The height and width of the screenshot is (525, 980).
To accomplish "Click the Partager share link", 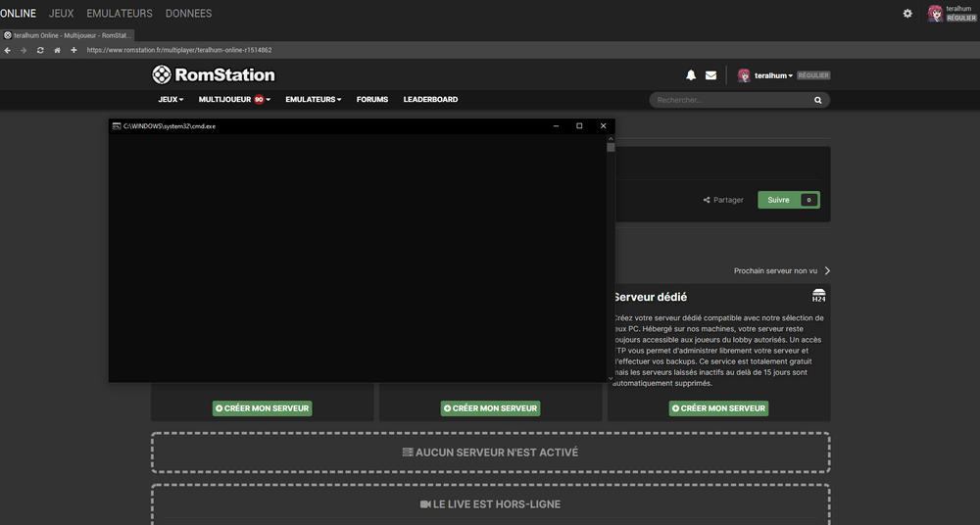I will coord(723,200).
